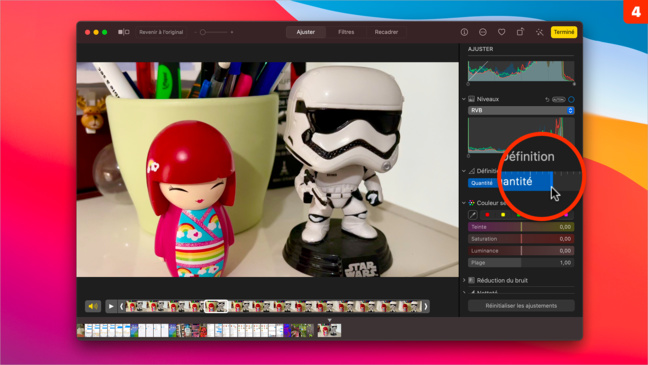Click the top histogram in the AJUSTER panel
Viewport: 648px width, 365px height.
pos(521,71)
